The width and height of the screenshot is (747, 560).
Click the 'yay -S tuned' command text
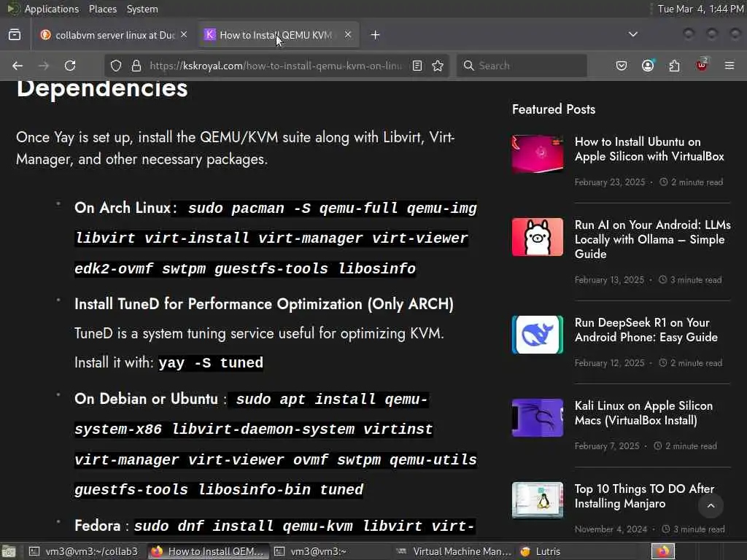point(211,363)
